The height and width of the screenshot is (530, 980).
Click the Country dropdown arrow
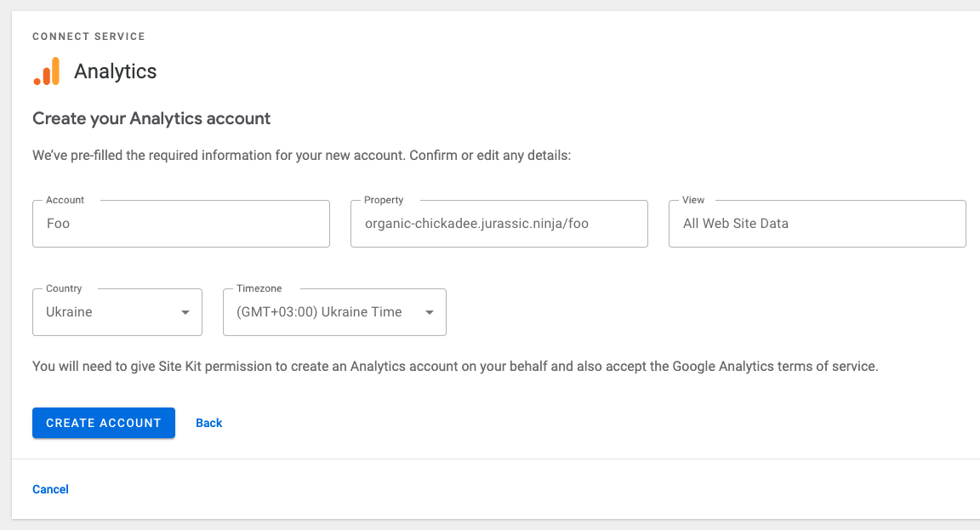[x=185, y=312]
